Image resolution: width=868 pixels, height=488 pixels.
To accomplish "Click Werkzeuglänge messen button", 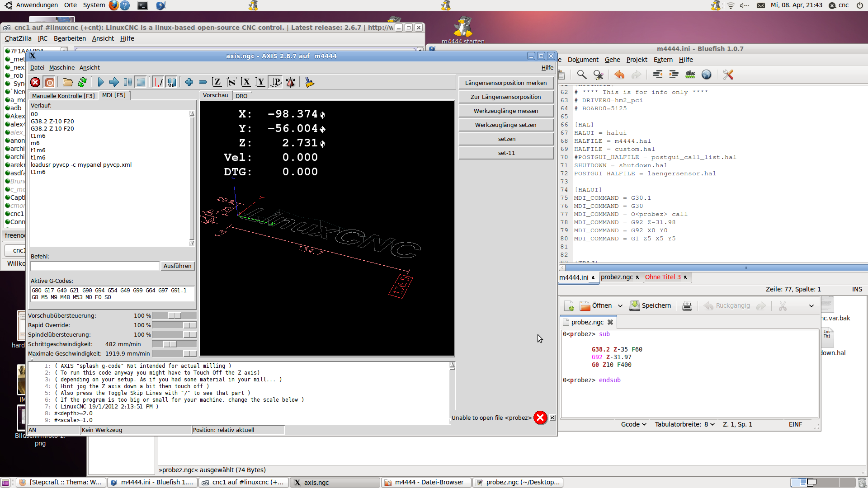I will click(506, 111).
